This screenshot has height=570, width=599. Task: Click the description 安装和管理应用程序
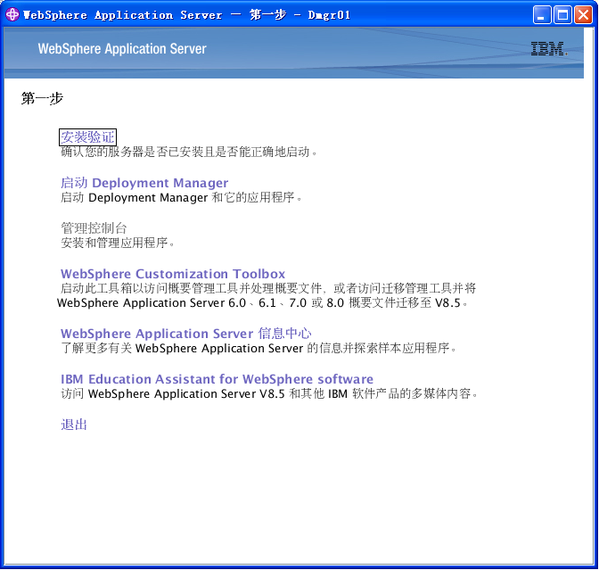[118, 243]
